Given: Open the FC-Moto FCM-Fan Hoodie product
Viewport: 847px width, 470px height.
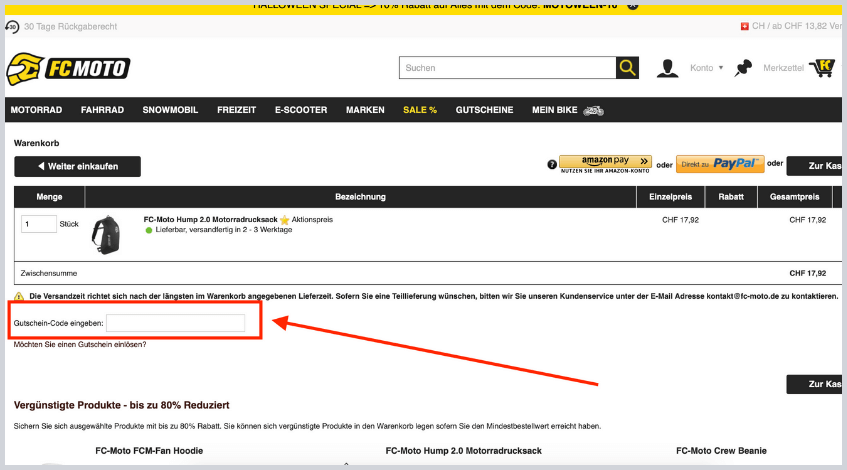Looking at the screenshot, I should [x=149, y=451].
